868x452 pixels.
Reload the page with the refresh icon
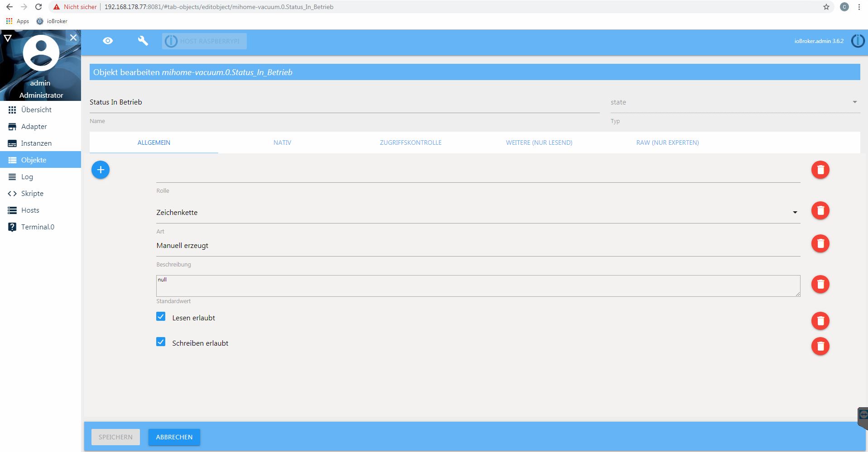39,7
